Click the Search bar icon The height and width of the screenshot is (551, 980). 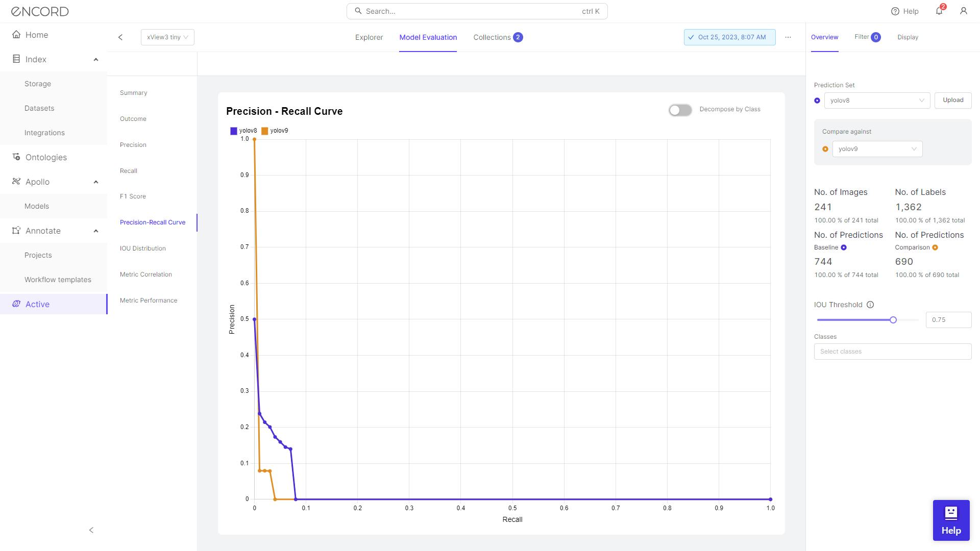(x=359, y=11)
